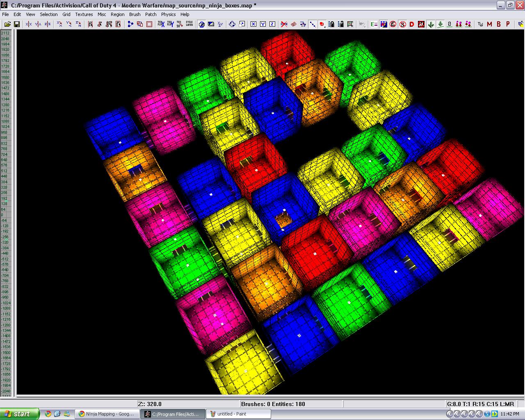Click the dark red M toolbar letter
The height and width of the screenshot is (420, 525).
click(x=489, y=24)
